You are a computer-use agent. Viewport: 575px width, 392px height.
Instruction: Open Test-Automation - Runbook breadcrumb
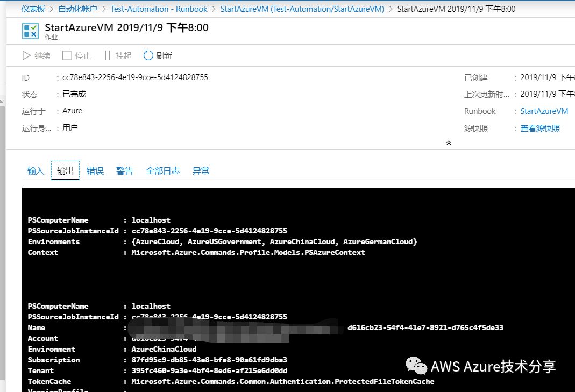(159, 9)
